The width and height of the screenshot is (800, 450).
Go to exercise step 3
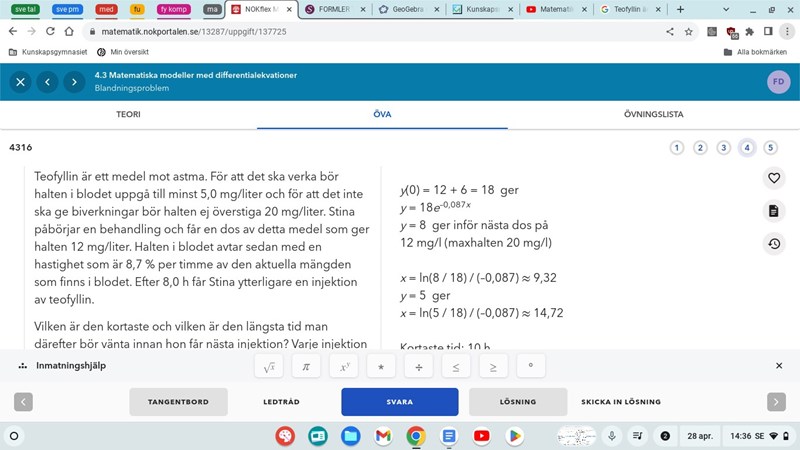point(724,148)
